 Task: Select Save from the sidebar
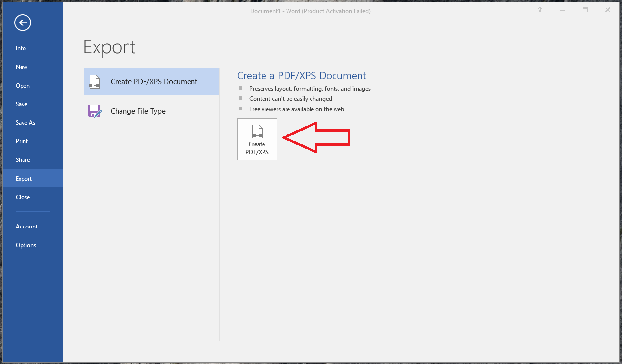pos(21,104)
